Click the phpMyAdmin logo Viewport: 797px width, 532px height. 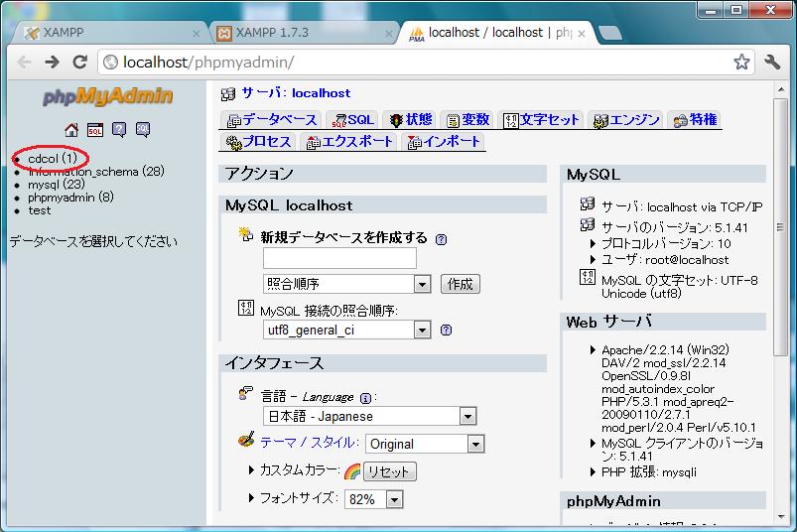[x=108, y=96]
